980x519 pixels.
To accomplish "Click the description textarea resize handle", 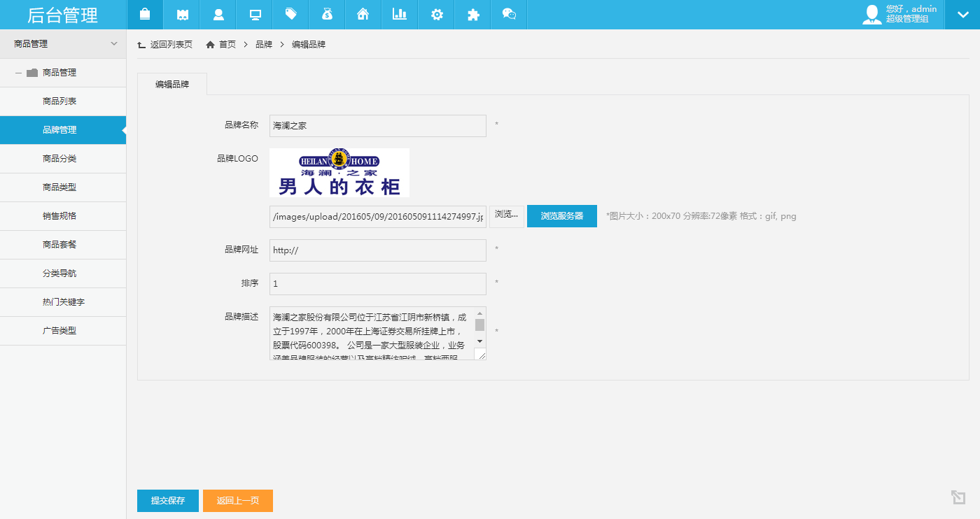I will (480, 355).
